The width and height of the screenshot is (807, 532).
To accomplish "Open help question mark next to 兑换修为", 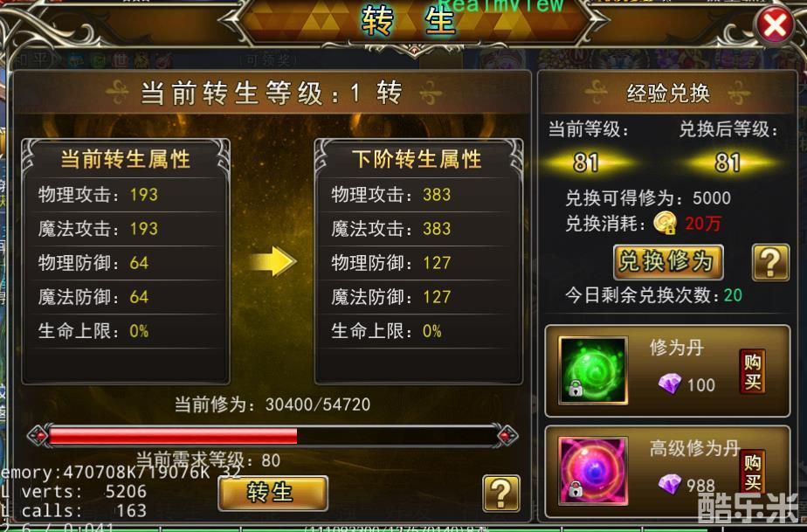I will click(x=770, y=262).
